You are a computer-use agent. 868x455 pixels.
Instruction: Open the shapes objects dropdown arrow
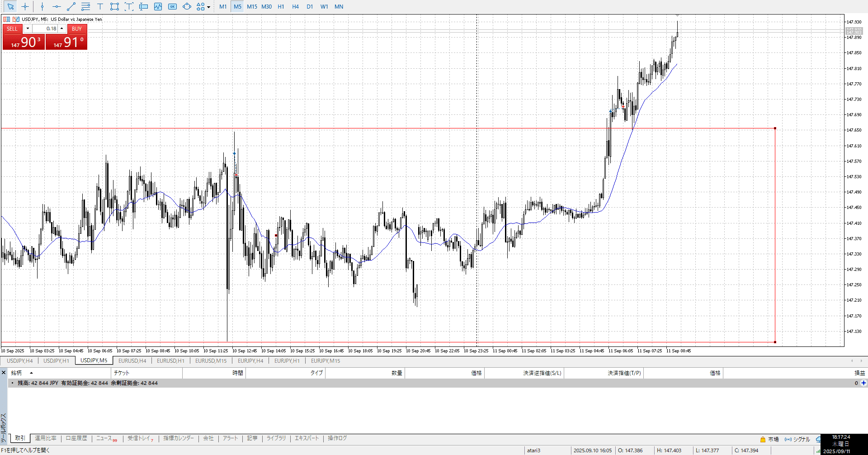tap(208, 7)
